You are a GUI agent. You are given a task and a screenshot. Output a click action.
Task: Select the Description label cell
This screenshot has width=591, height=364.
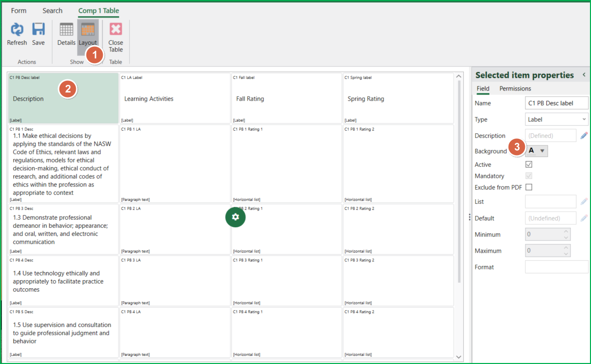(x=63, y=98)
